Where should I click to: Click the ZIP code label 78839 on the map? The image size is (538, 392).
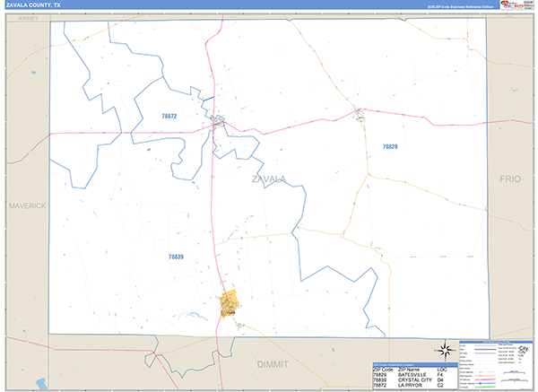point(176,257)
